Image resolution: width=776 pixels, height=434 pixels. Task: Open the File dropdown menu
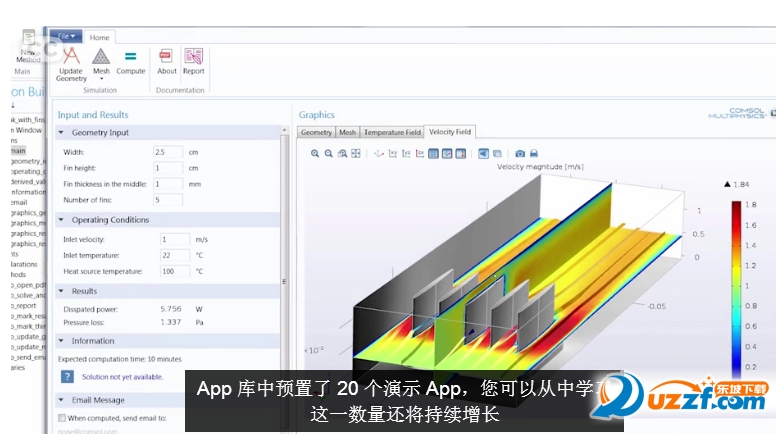pyautogui.click(x=66, y=36)
